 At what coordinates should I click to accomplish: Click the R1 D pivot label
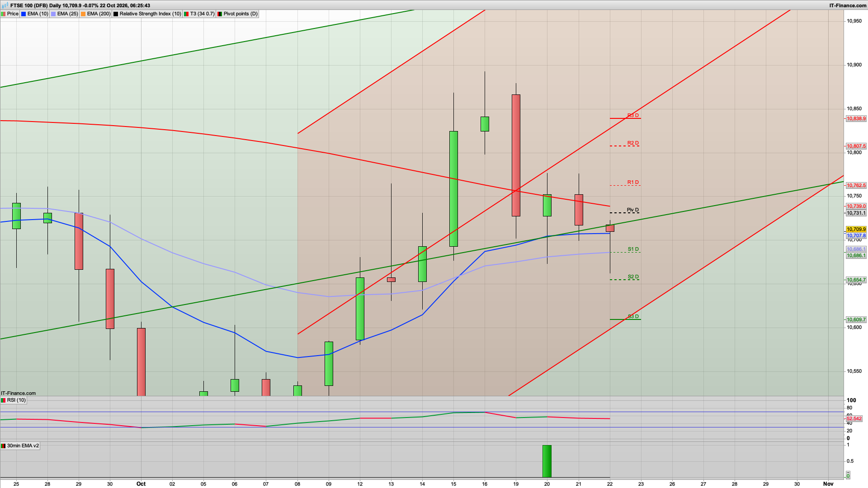click(x=633, y=183)
